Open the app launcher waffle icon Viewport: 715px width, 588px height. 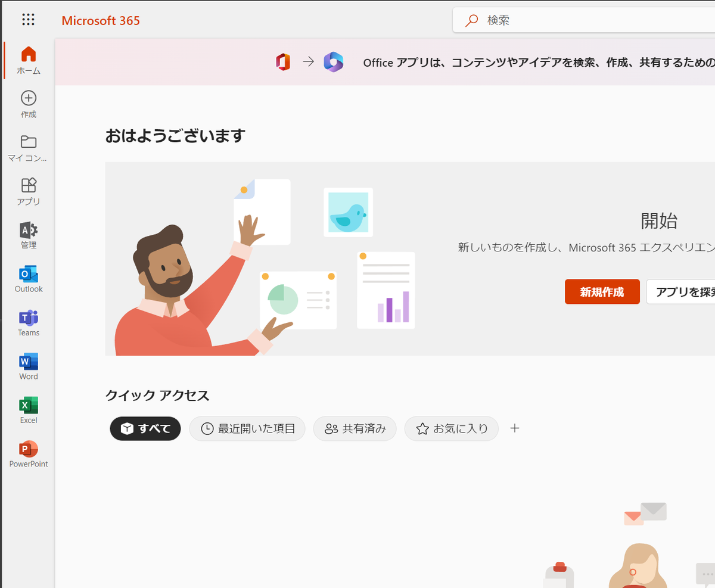coord(28,20)
